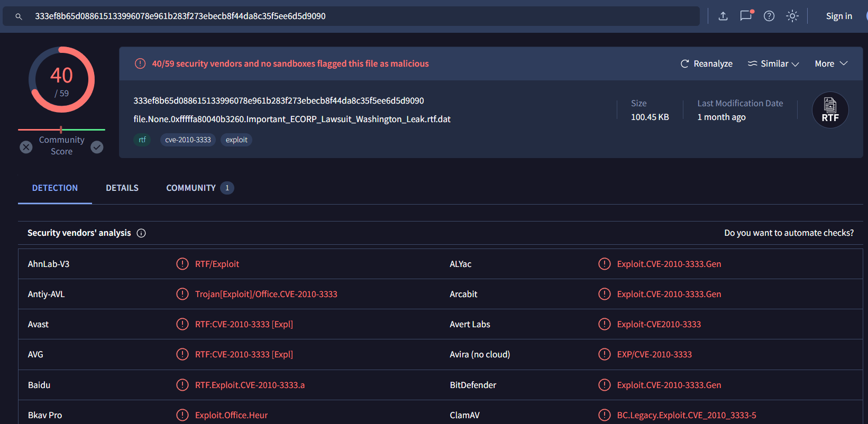868x424 pixels.
Task: Vote harmless with the community checkmark button
Action: (x=97, y=147)
